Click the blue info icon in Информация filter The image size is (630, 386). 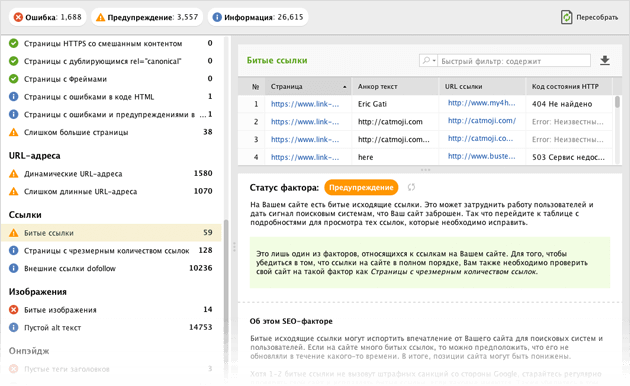pos(217,17)
